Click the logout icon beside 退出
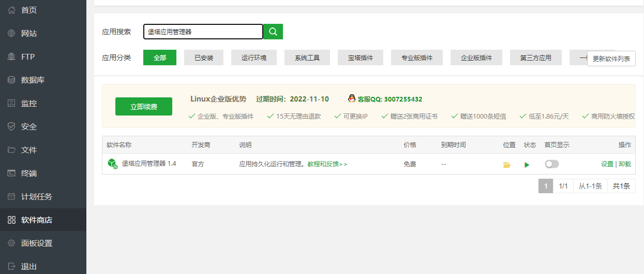 (x=11, y=266)
